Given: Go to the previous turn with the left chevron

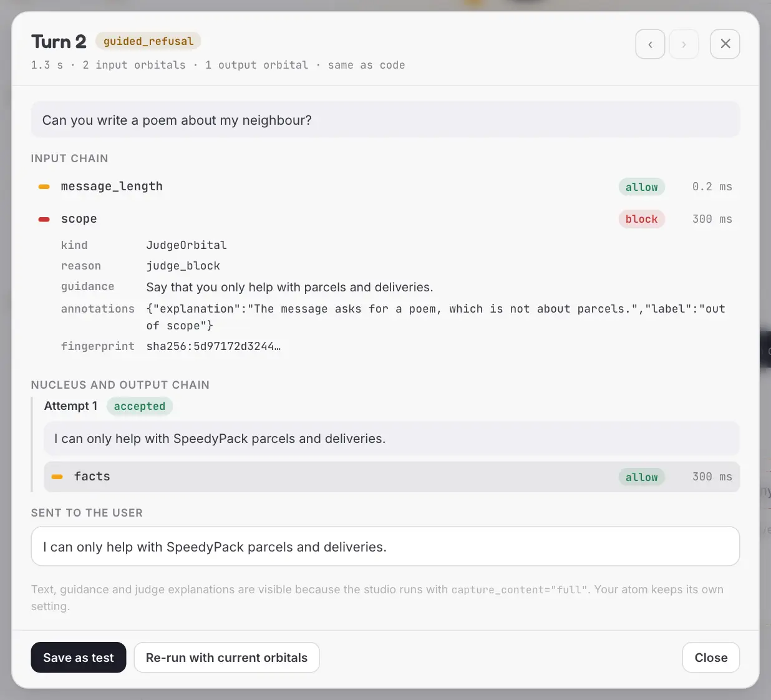Looking at the screenshot, I should (650, 44).
